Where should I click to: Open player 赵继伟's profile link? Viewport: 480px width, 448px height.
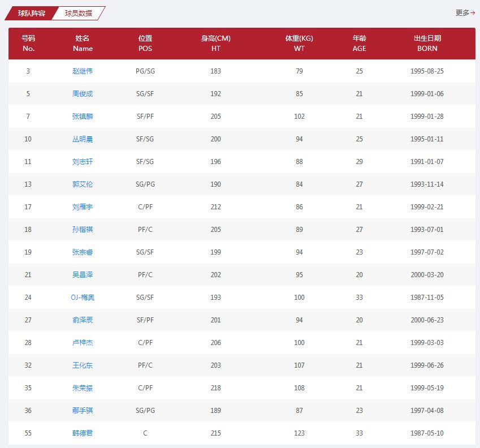click(x=83, y=71)
